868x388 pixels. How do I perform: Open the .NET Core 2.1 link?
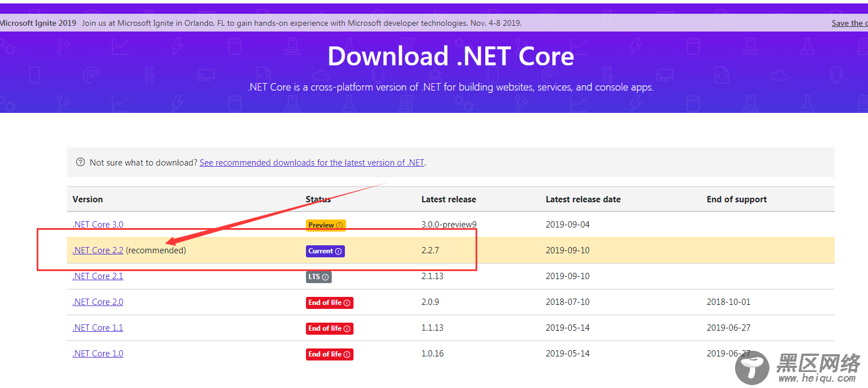coord(97,276)
